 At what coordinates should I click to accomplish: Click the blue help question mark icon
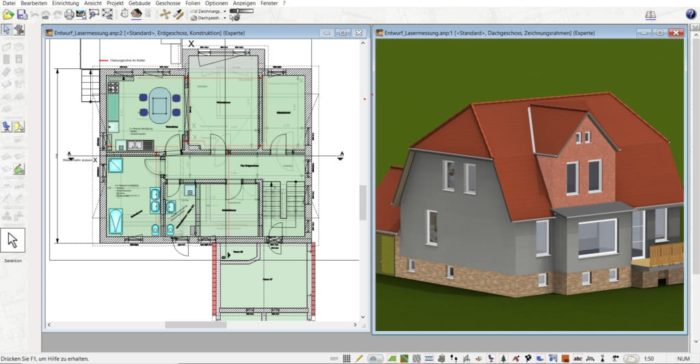[691, 14]
